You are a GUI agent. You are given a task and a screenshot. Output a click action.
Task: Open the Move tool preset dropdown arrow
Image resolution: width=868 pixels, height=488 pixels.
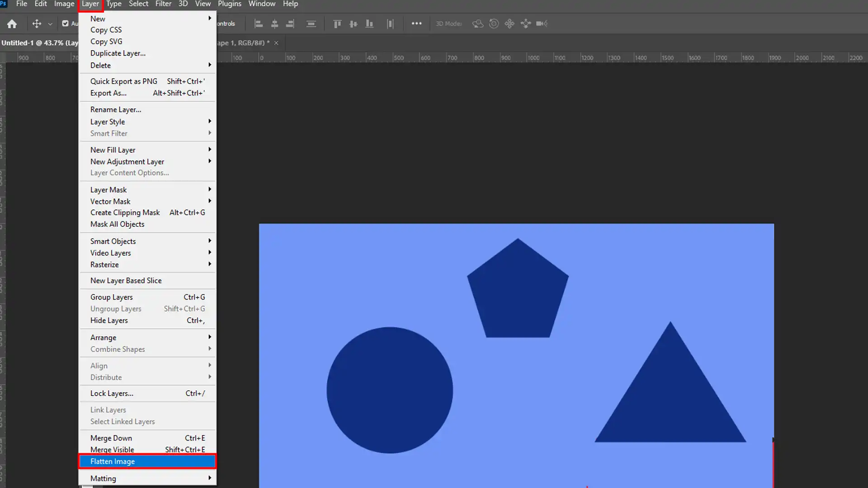coord(50,24)
